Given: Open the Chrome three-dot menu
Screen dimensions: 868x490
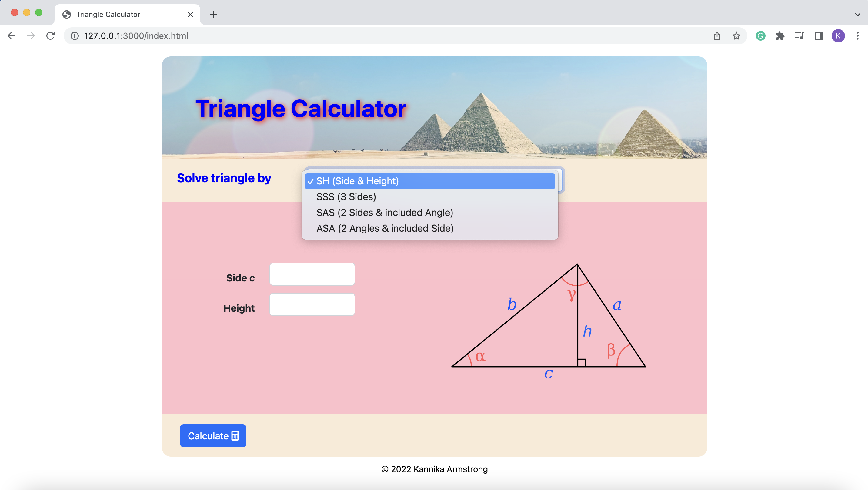Looking at the screenshot, I should coord(858,35).
